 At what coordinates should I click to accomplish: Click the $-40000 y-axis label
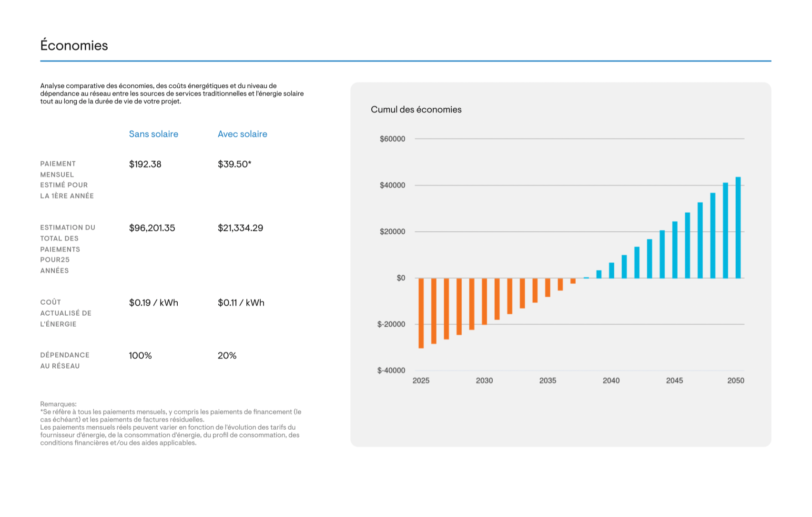point(391,371)
